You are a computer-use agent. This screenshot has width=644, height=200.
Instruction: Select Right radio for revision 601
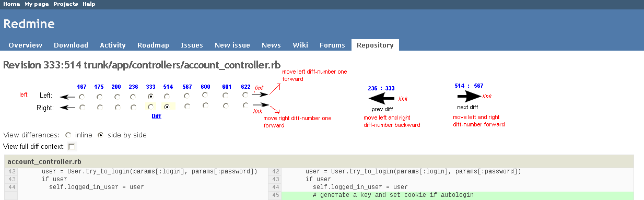tap(226, 105)
